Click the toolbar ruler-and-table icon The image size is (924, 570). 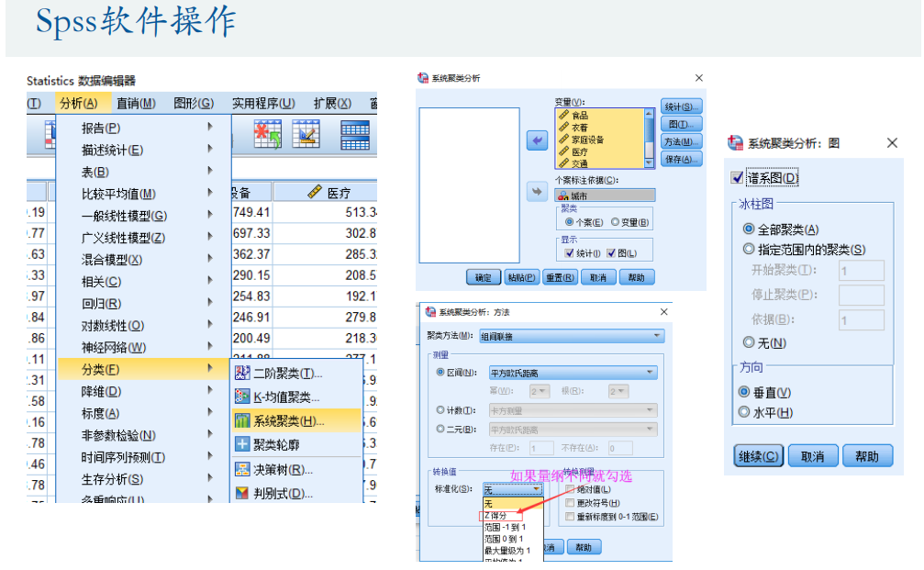pos(306,134)
